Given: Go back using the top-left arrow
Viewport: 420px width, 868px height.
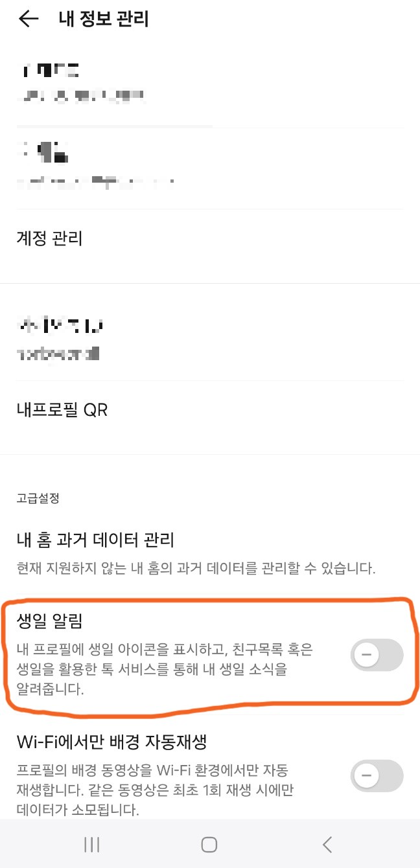Looking at the screenshot, I should pos(29,19).
